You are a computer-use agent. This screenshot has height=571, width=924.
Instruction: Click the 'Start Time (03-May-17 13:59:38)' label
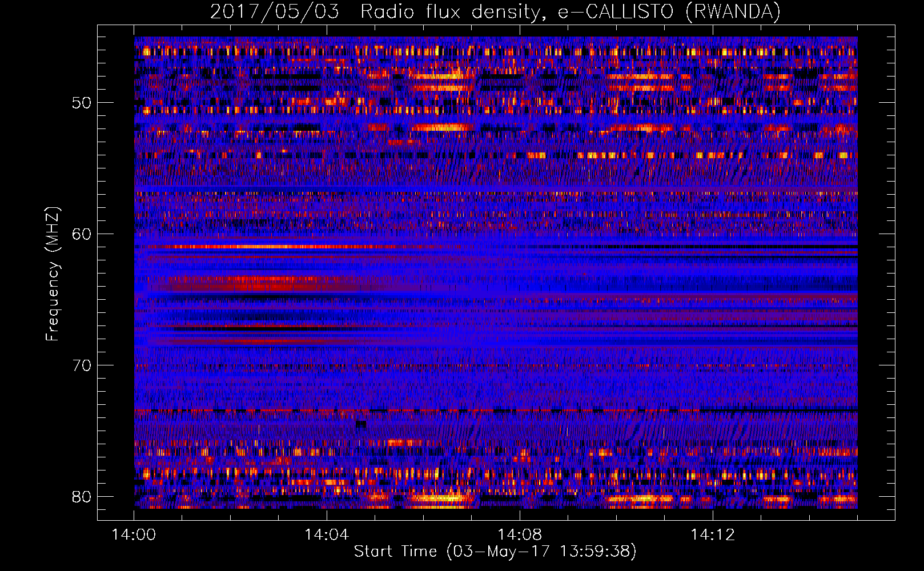click(x=495, y=552)
